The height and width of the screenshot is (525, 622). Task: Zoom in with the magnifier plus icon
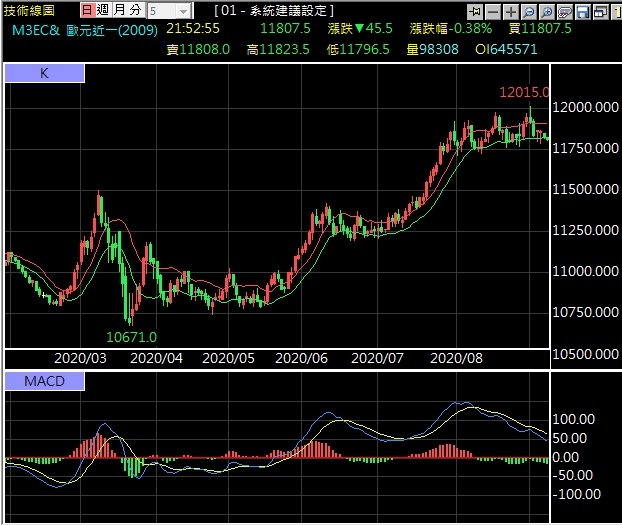[x=547, y=12]
